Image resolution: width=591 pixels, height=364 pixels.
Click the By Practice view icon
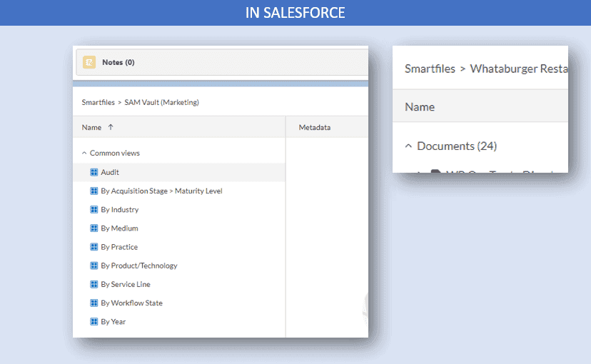point(94,247)
